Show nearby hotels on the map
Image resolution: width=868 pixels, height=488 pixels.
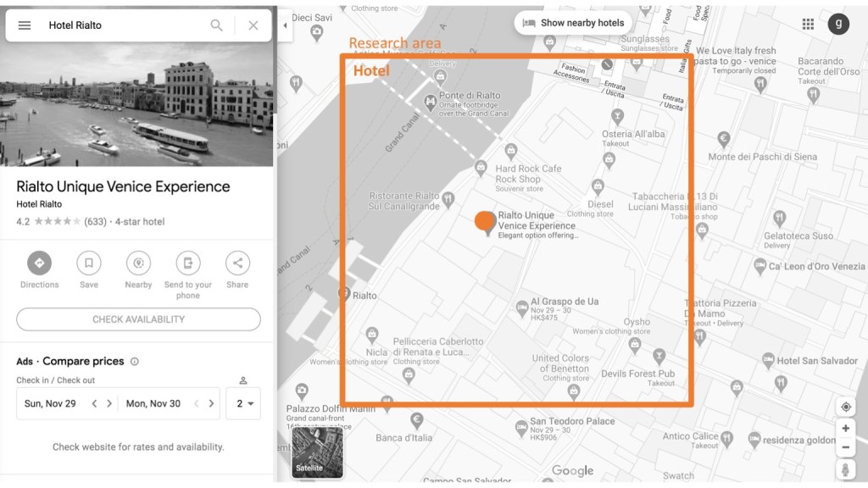573,23
